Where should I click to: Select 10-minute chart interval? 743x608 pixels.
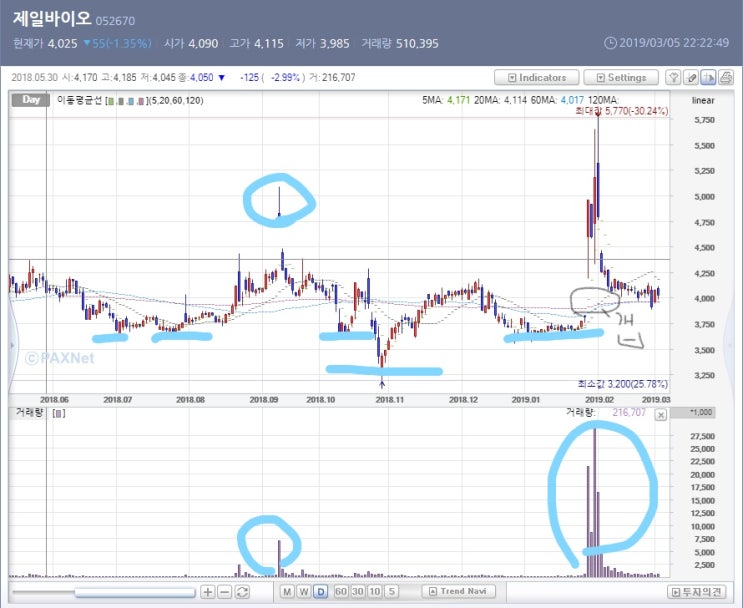[x=374, y=591]
